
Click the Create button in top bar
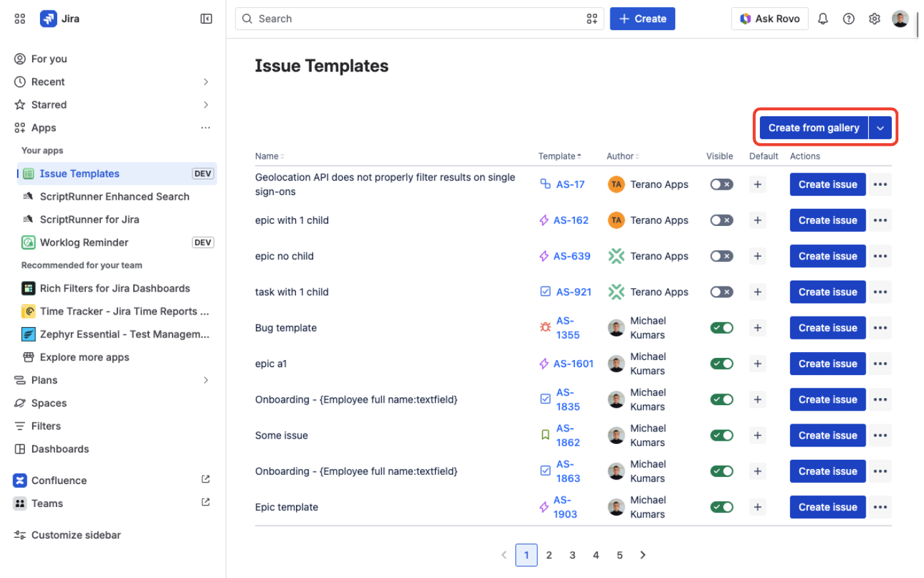coord(642,19)
